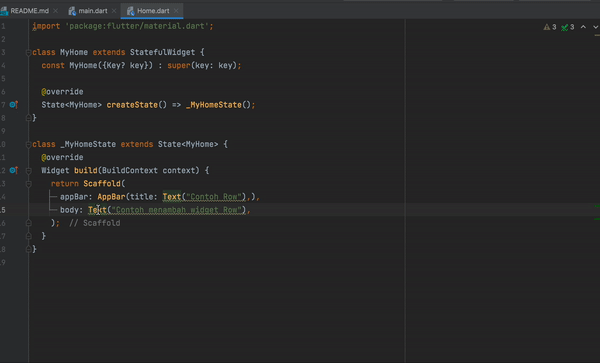Image resolution: width=600 pixels, height=363 pixels.
Task: Click the Home.dart tab file icon
Action: 130,11
